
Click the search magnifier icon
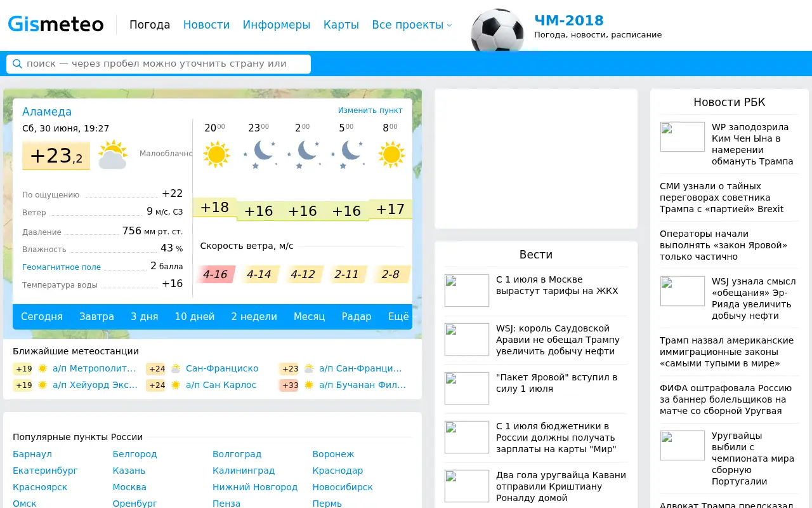[18, 64]
